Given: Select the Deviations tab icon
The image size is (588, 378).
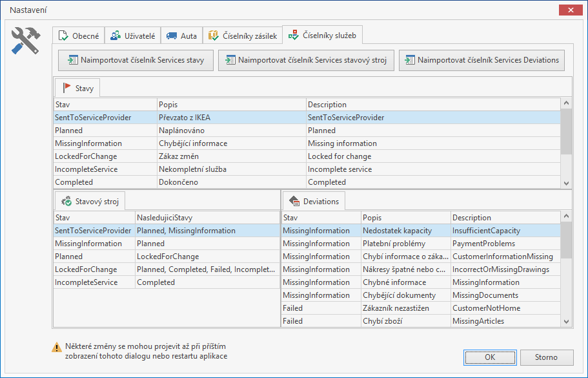Looking at the screenshot, I should [x=294, y=201].
